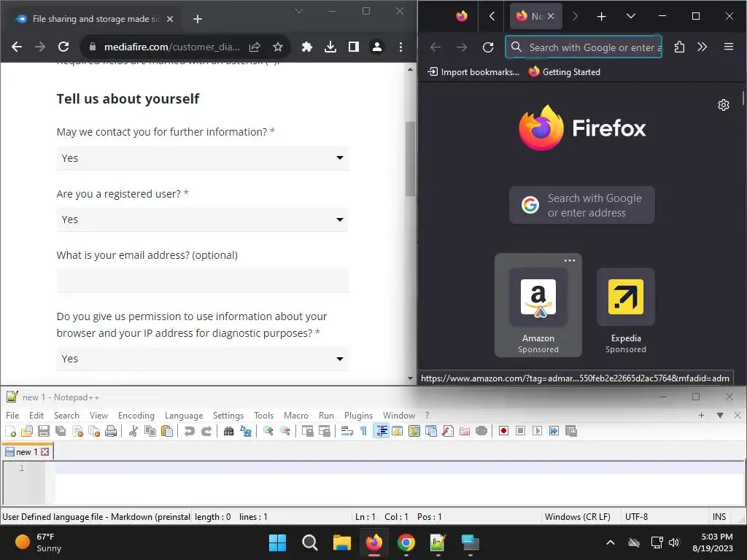Image resolution: width=747 pixels, height=560 pixels.
Task: Undo last action in Notepad++
Action: point(190,431)
